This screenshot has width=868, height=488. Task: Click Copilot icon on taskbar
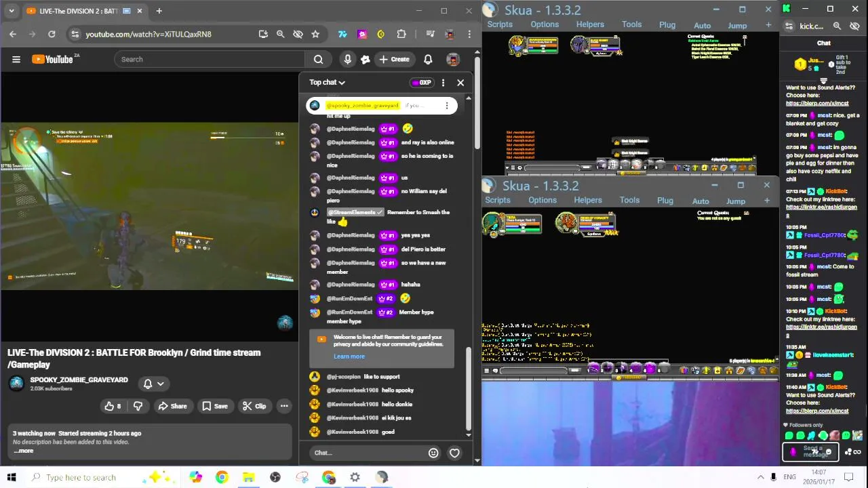[195, 477]
